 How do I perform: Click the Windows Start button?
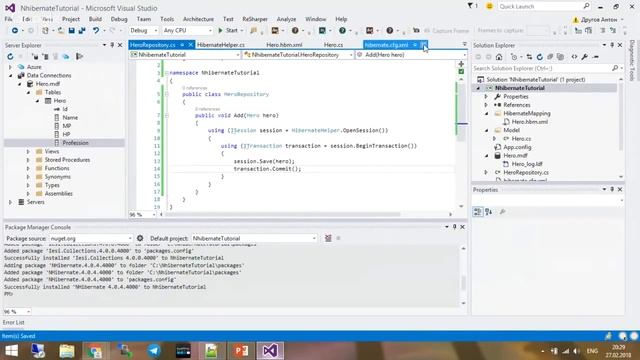11,351
